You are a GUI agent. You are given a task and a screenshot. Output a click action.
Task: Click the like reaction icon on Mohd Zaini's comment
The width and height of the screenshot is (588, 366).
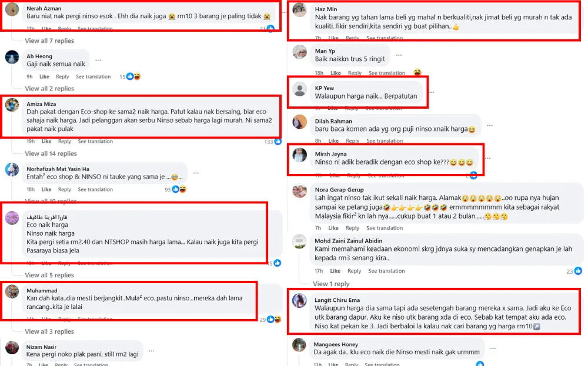coord(579,271)
